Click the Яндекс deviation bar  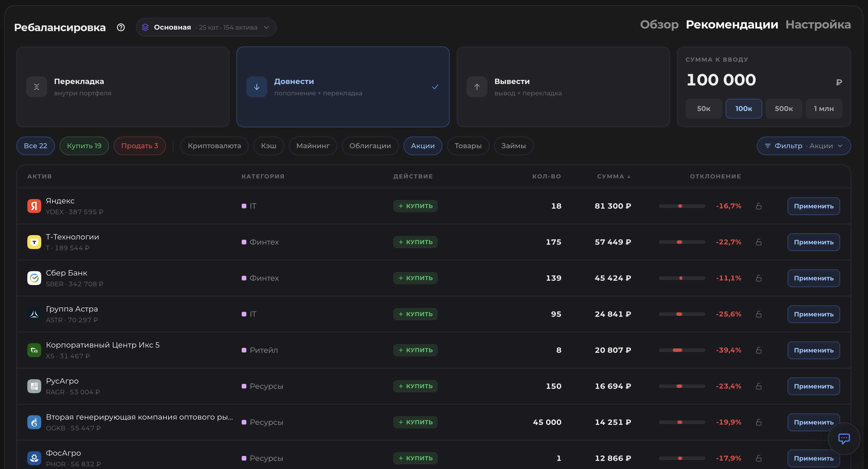tap(682, 206)
